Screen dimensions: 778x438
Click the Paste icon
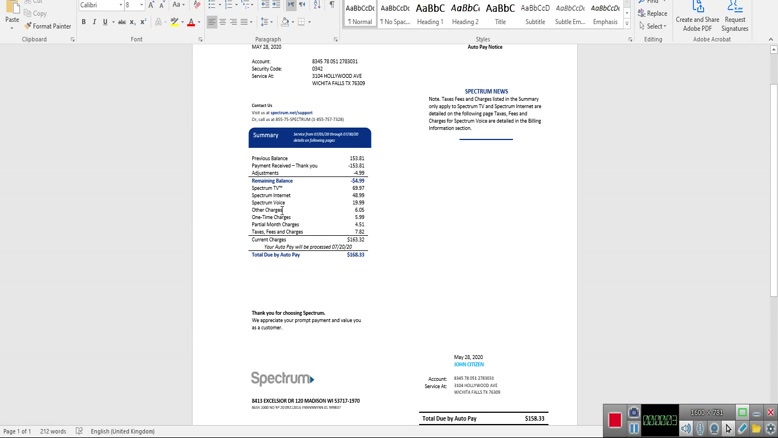click(x=12, y=17)
